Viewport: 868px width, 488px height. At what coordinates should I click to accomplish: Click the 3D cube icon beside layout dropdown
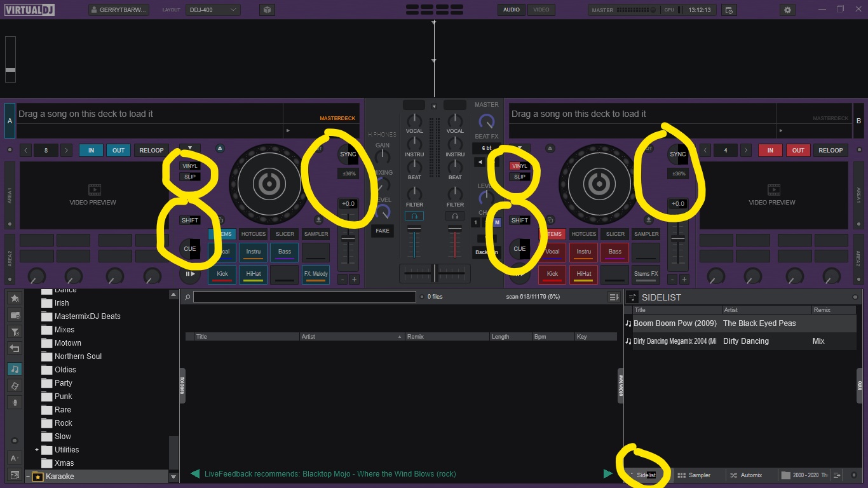(x=268, y=10)
